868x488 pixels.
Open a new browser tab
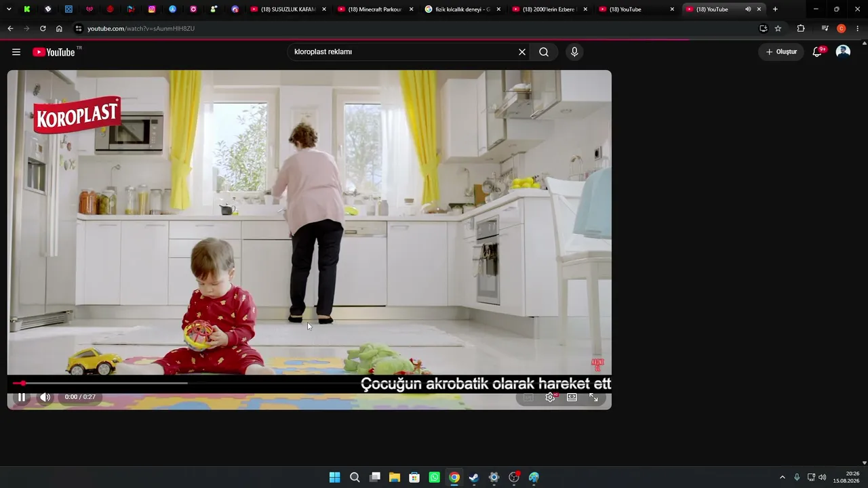coord(775,9)
